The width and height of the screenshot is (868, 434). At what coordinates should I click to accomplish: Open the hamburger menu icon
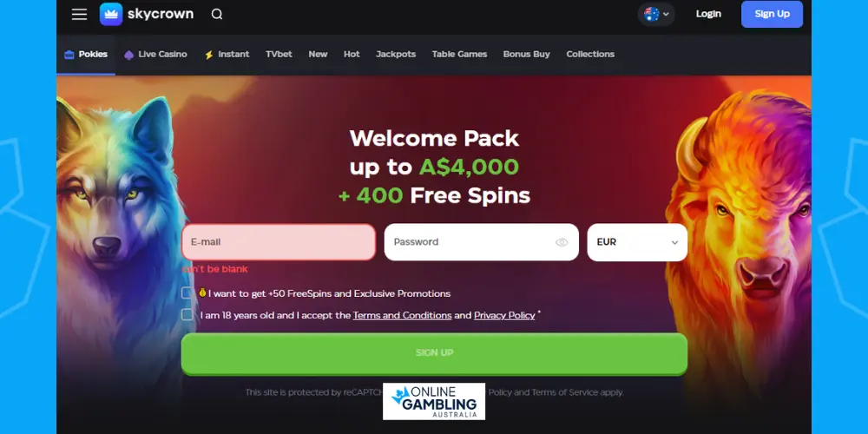(x=79, y=15)
